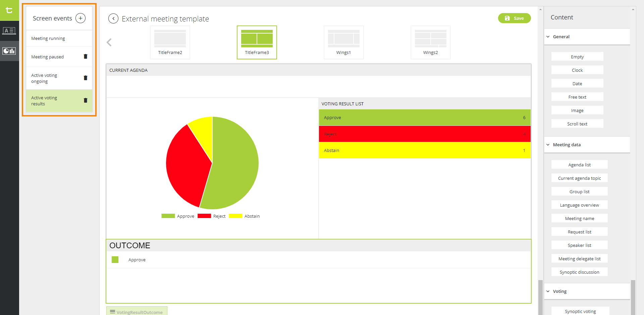Select the Wings1 layout thumbnail
This screenshot has height=315, width=644.
[343, 42]
